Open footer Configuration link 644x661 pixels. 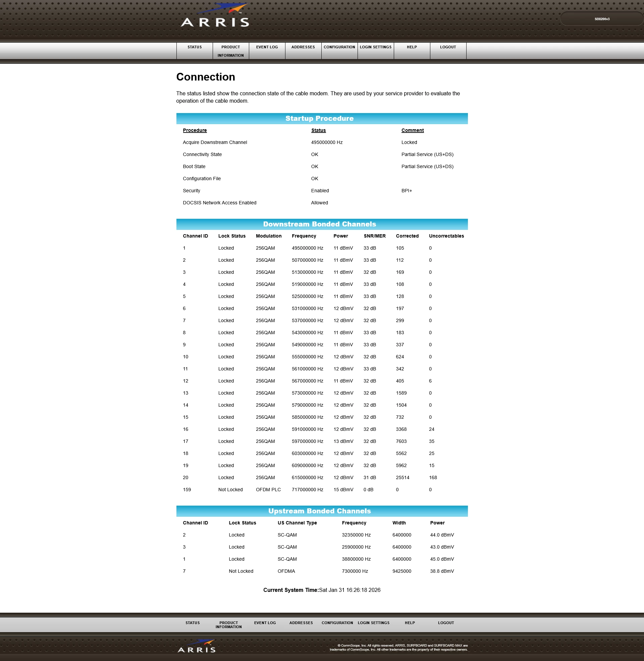click(337, 623)
